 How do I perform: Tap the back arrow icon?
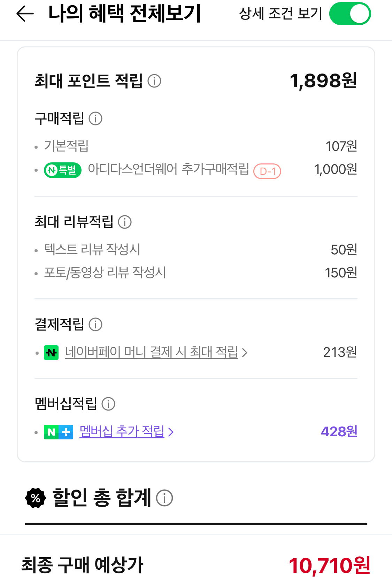pyautogui.click(x=25, y=14)
